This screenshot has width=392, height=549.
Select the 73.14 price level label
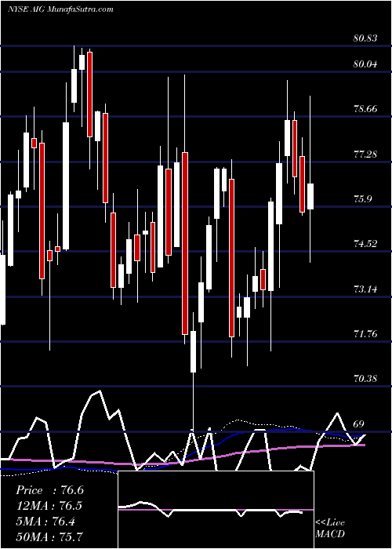(x=365, y=289)
